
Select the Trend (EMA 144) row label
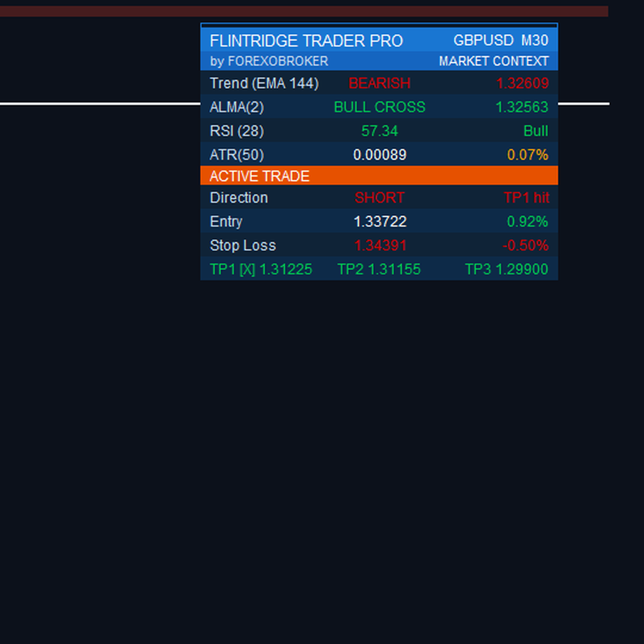[x=264, y=83]
